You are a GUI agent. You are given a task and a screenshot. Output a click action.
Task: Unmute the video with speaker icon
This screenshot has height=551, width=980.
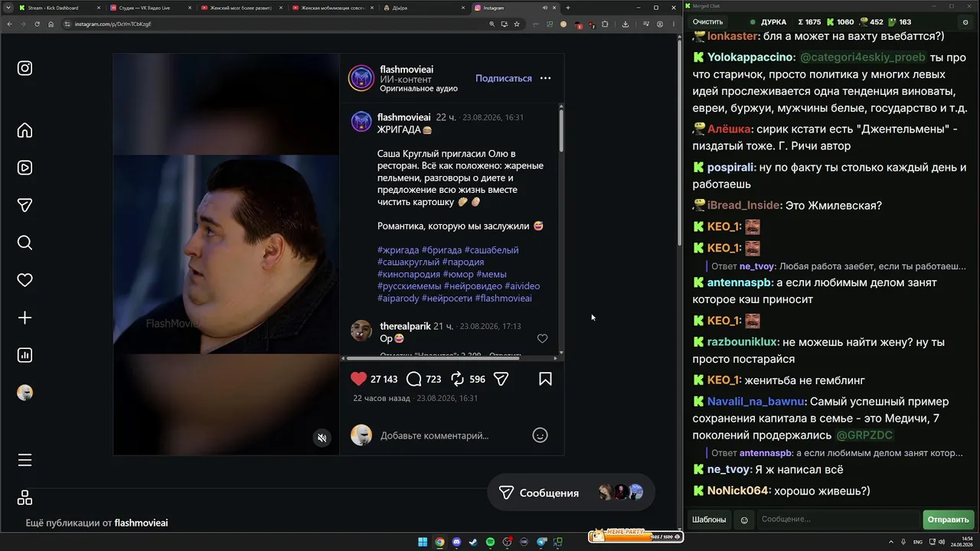click(x=322, y=438)
